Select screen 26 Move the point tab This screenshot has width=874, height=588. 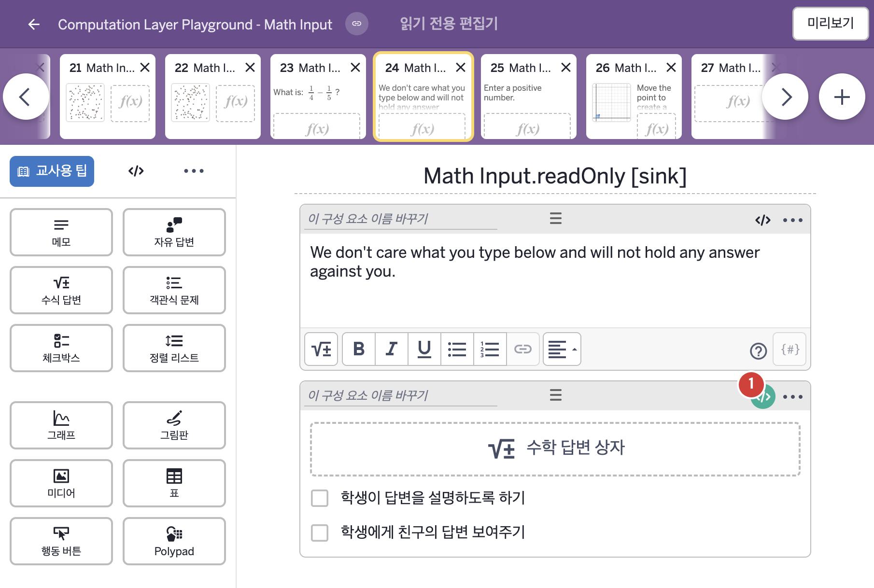point(634,97)
